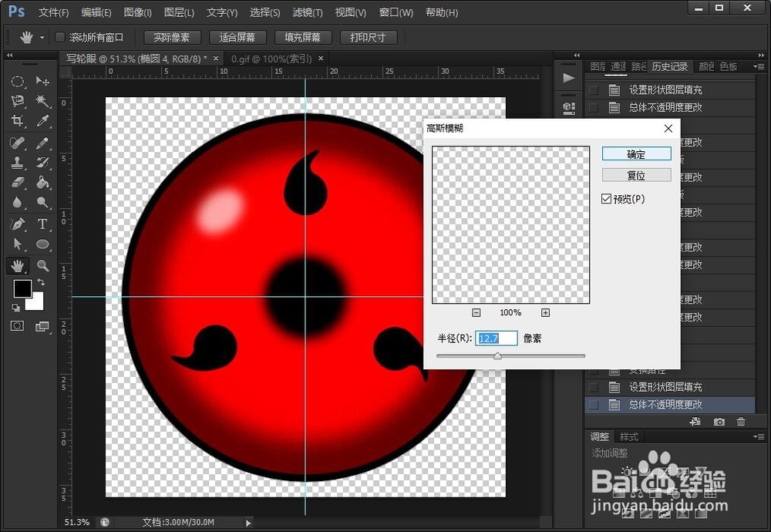771x532 pixels.
Task: Toggle history brush source for 设置形状图层填充 top row
Action: pos(594,90)
